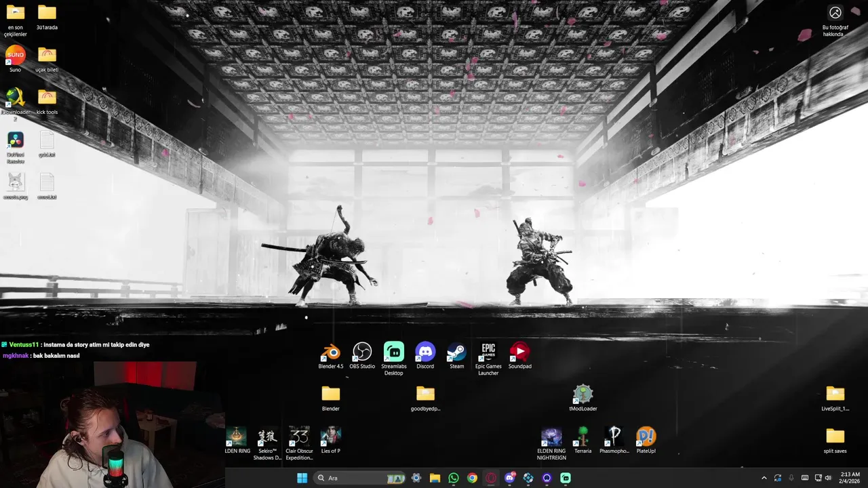Viewport: 868px width, 488px height.
Task: Select the 'en son çekilenler' folder
Action: (x=15, y=20)
